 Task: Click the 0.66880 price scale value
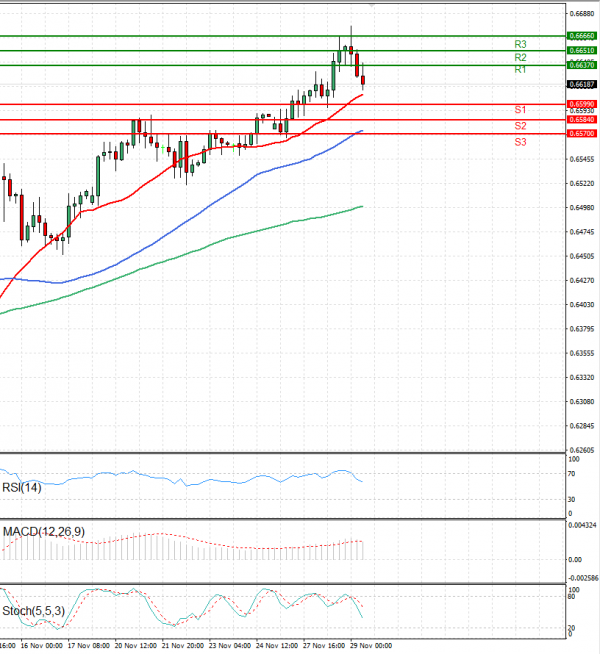click(x=582, y=14)
